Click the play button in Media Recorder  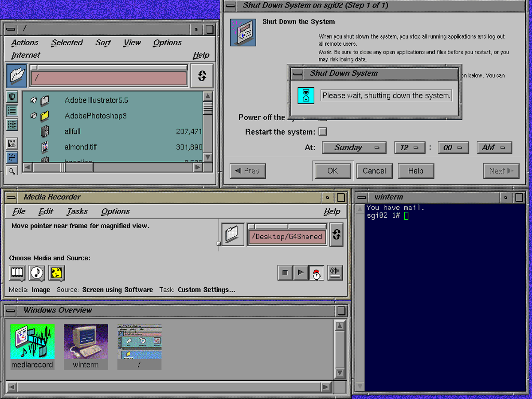tap(301, 273)
